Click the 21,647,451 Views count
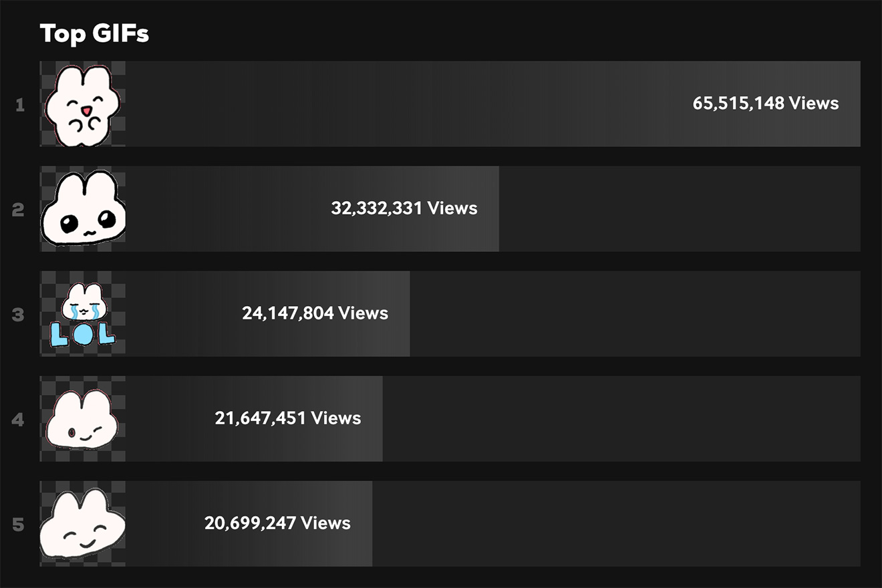 [x=288, y=418]
